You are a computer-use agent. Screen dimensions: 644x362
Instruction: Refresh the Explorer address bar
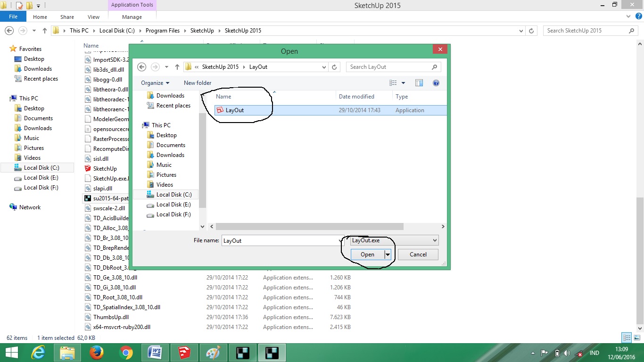point(531,31)
